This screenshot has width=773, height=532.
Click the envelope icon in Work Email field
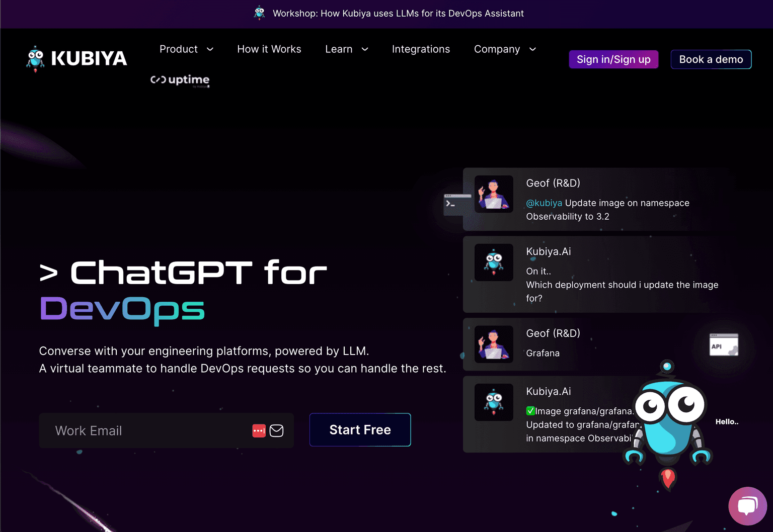click(x=276, y=430)
